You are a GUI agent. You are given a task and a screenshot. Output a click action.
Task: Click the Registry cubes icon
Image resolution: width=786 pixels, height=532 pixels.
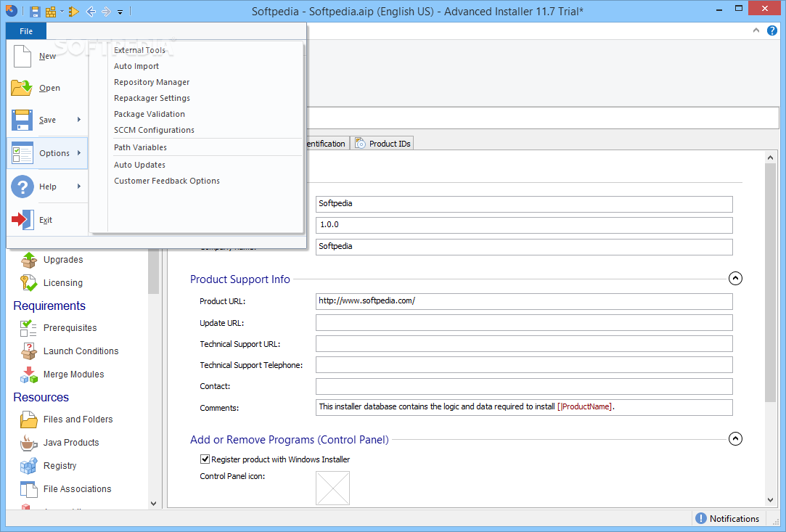point(28,466)
